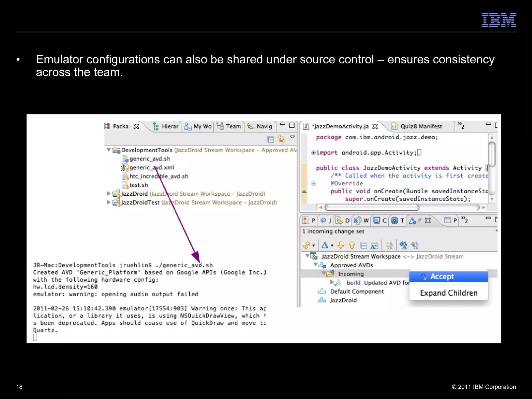
Task: Click the JazzDroidTest project icon
Action: click(116, 202)
